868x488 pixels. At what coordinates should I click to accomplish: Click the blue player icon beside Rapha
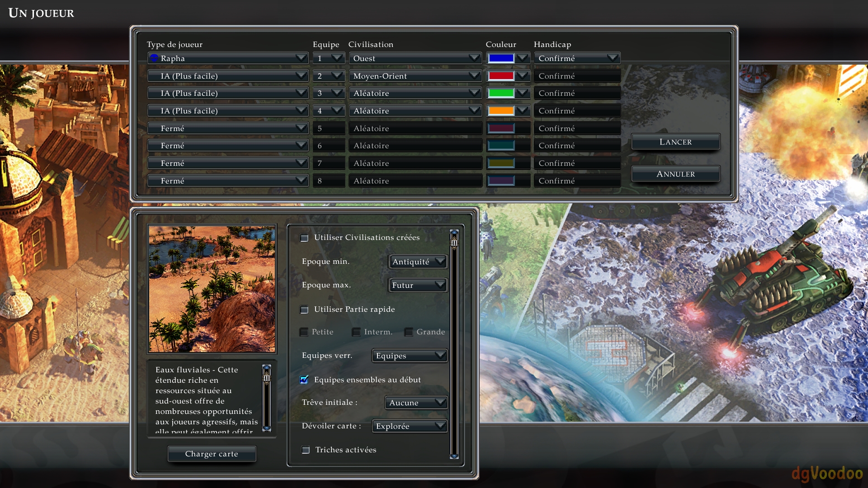pos(154,58)
